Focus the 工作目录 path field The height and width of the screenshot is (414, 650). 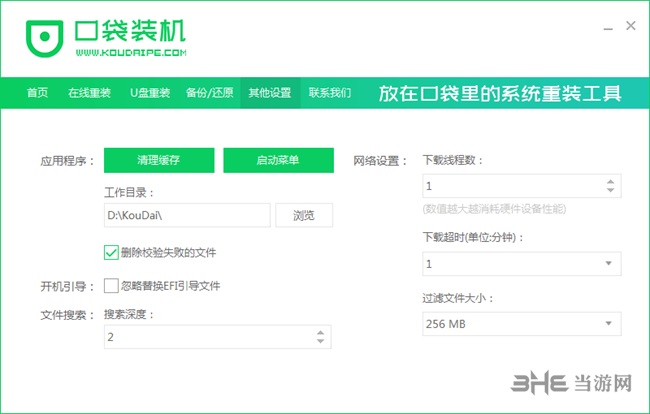pyautogui.click(x=187, y=215)
